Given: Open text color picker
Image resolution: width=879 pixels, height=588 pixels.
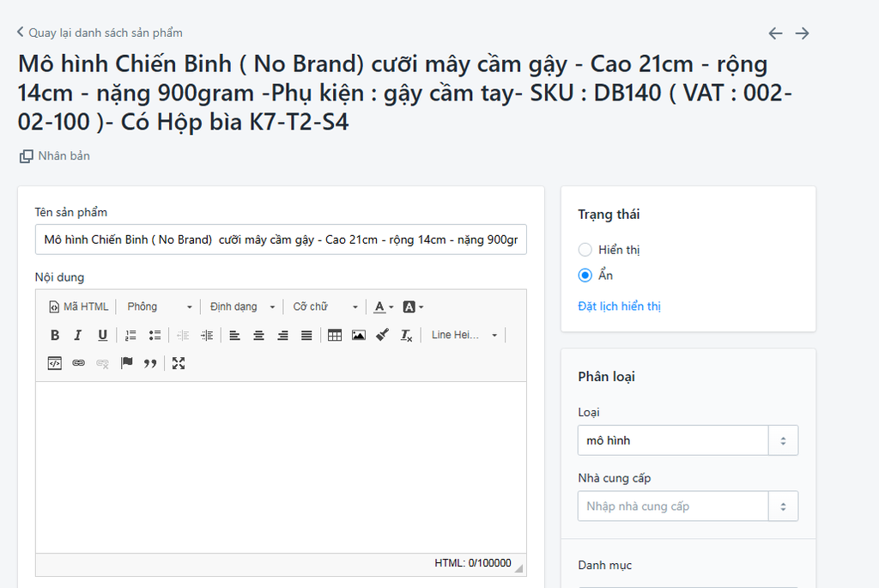Looking at the screenshot, I should pos(384,306).
